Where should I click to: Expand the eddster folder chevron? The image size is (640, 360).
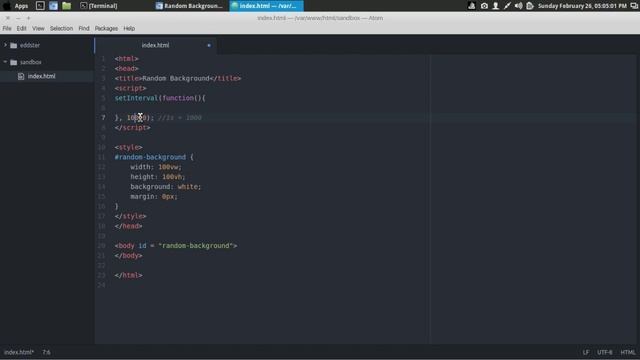click(x=5, y=45)
